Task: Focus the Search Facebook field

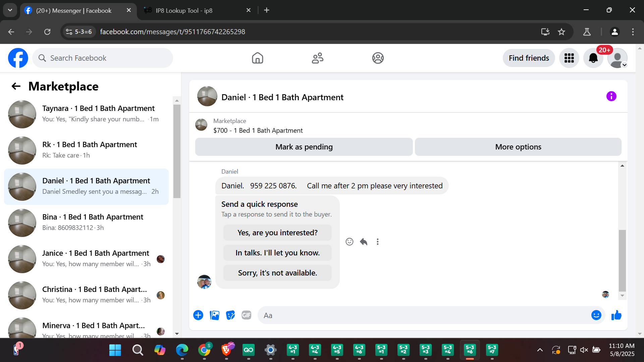Action: click(103, 58)
